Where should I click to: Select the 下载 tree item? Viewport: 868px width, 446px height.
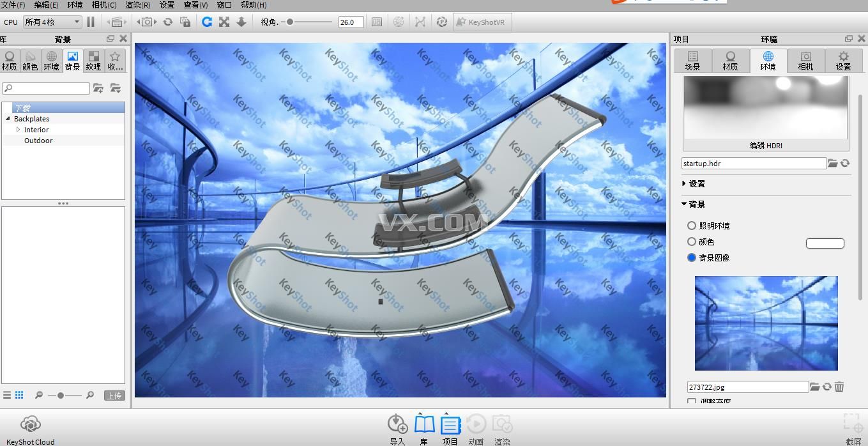[63, 108]
